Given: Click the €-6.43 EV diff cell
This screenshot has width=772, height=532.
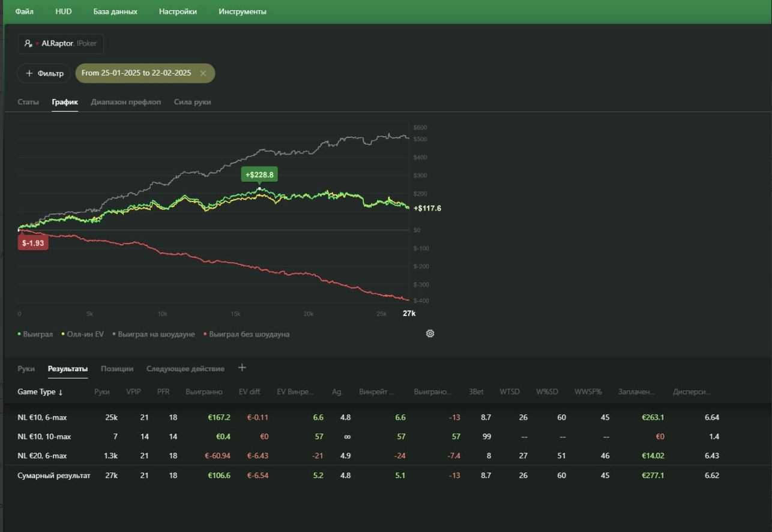Looking at the screenshot, I should click(x=258, y=456).
